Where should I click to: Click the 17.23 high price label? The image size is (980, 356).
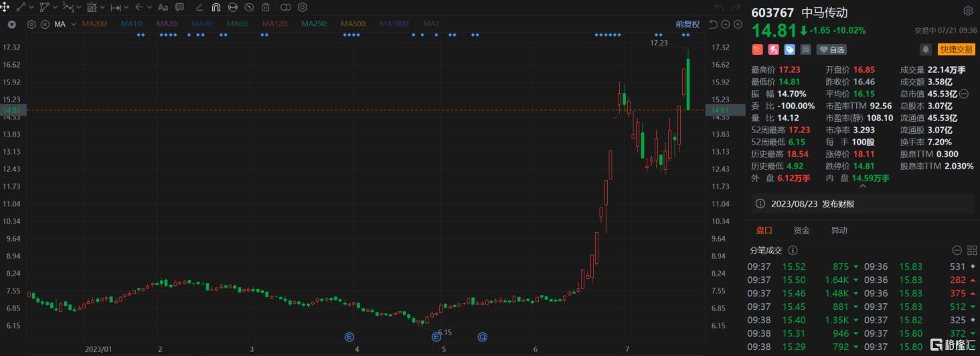pyautogui.click(x=659, y=42)
